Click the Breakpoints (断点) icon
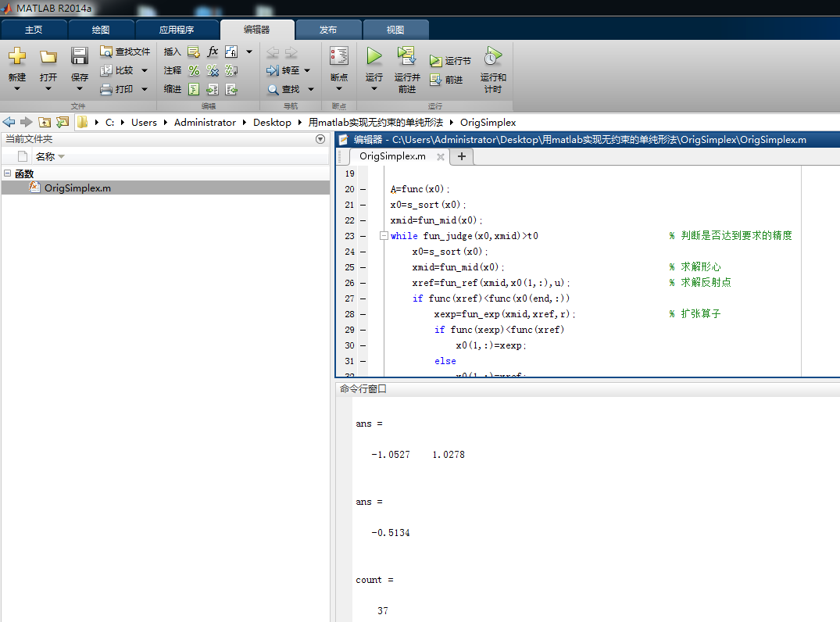Viewport: 840px width, 622px height. 338,55
